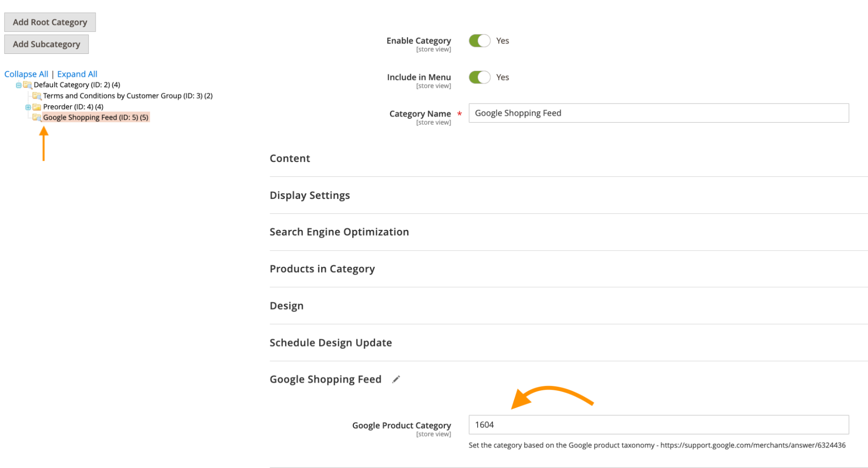Expand the Design section
Viewport: 868px width, 468px height.
coord(287,306)
